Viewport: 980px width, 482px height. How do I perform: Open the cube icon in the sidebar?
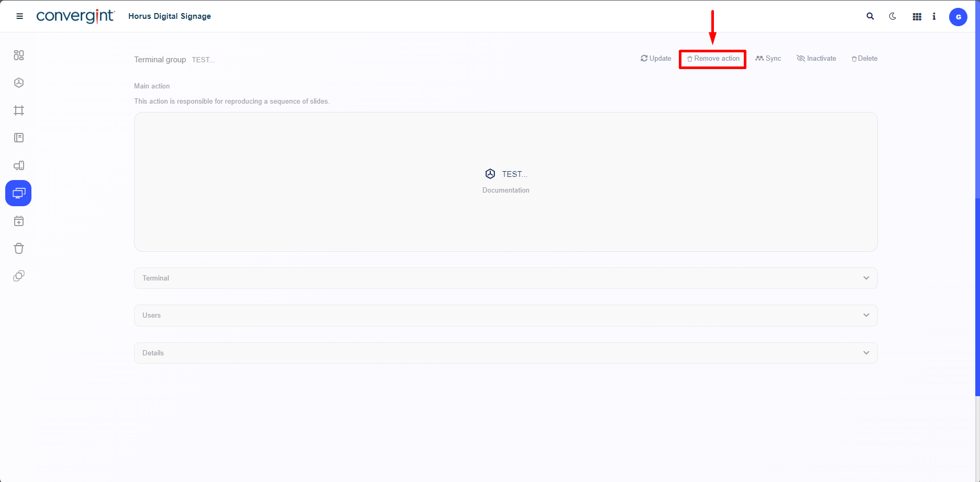(19, 83)
